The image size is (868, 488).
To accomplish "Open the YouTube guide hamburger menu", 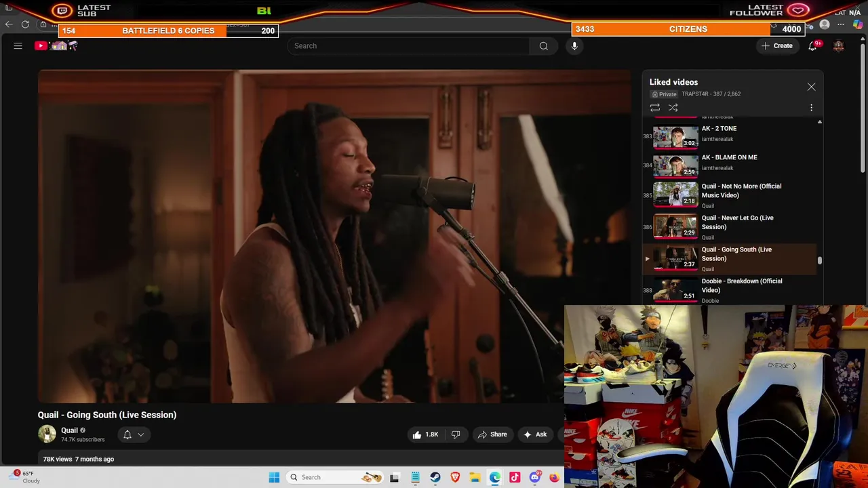I will click(x=18, y=46).
